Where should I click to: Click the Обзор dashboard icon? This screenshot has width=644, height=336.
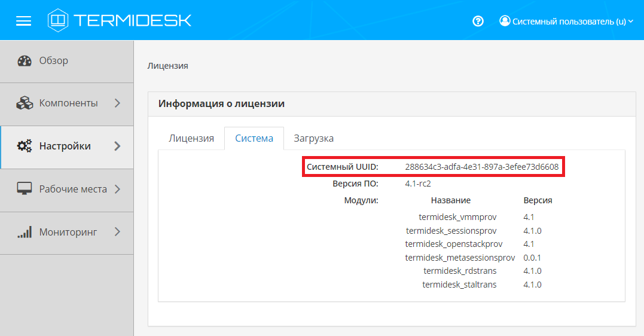25,61
